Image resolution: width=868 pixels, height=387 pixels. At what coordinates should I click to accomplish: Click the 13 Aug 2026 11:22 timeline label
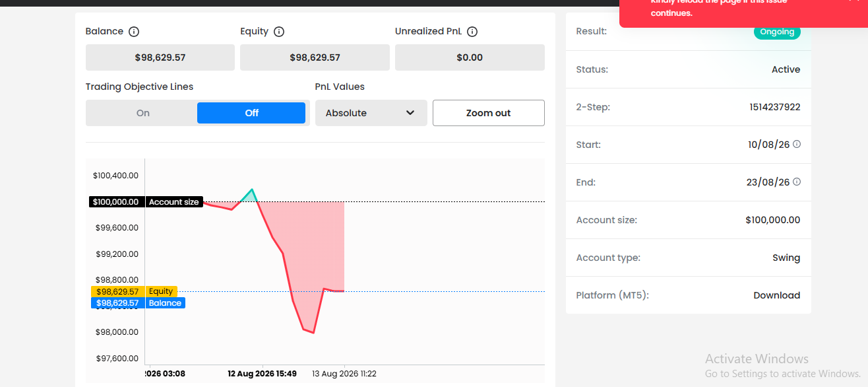click(x=344, y=374)
